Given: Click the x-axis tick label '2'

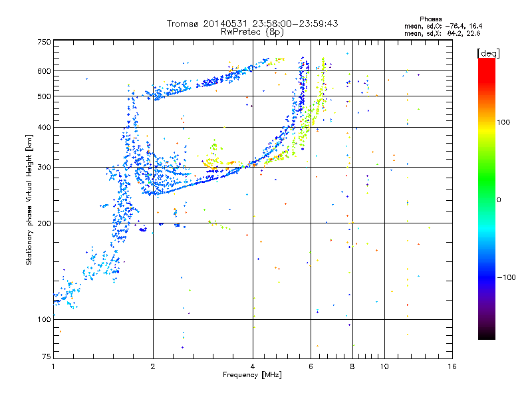Looking at the screenshot, I should point(153,366).
